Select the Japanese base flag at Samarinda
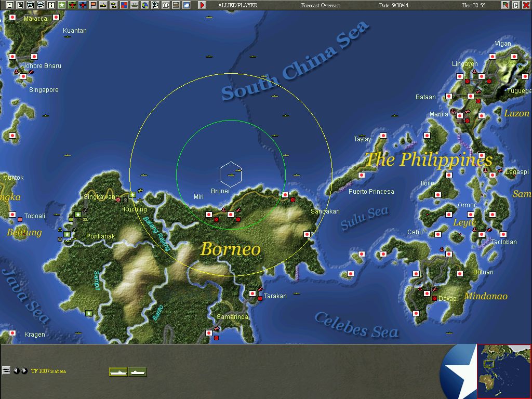The image size is (532, 399). (x=209, y=333)
